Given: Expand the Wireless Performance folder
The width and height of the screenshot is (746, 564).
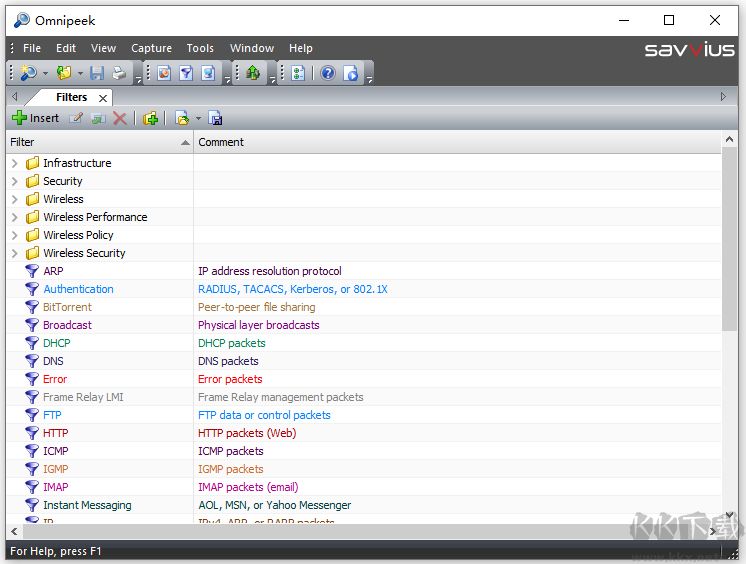Looking at the screenshot, I should (x=15, y=218).
